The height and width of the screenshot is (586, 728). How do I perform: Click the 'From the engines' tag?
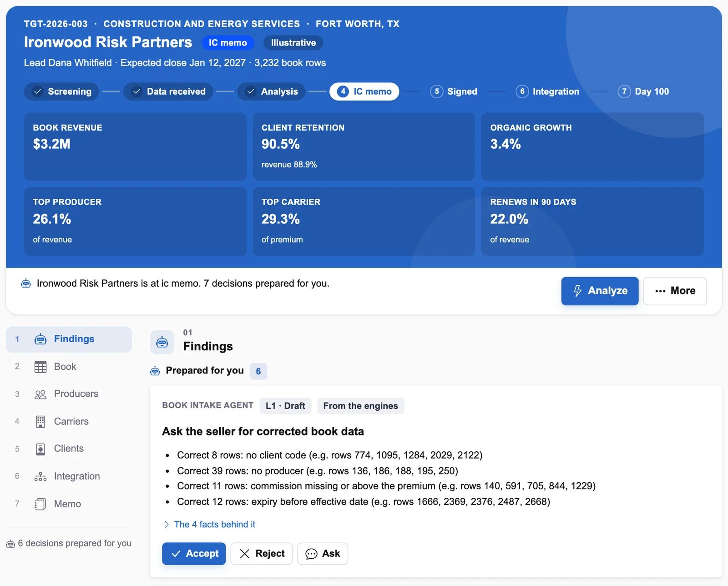(x=360, y=406)
